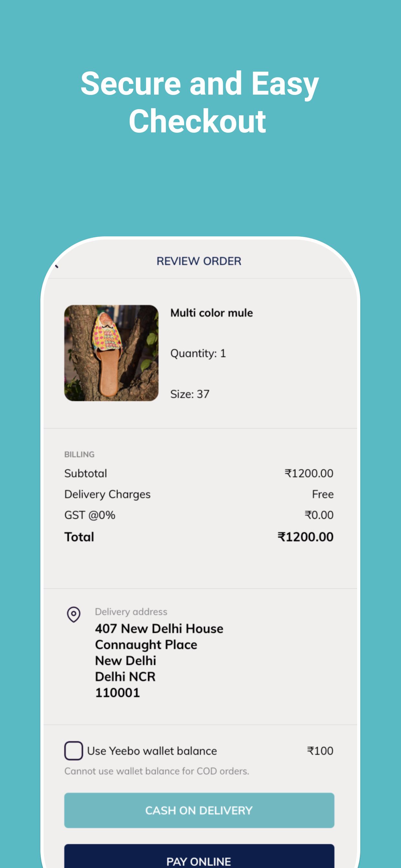Tap the Quantity: 1 text
Image resolution: width=401 pixels, height=868 pixels.
[x=198, y=353]
